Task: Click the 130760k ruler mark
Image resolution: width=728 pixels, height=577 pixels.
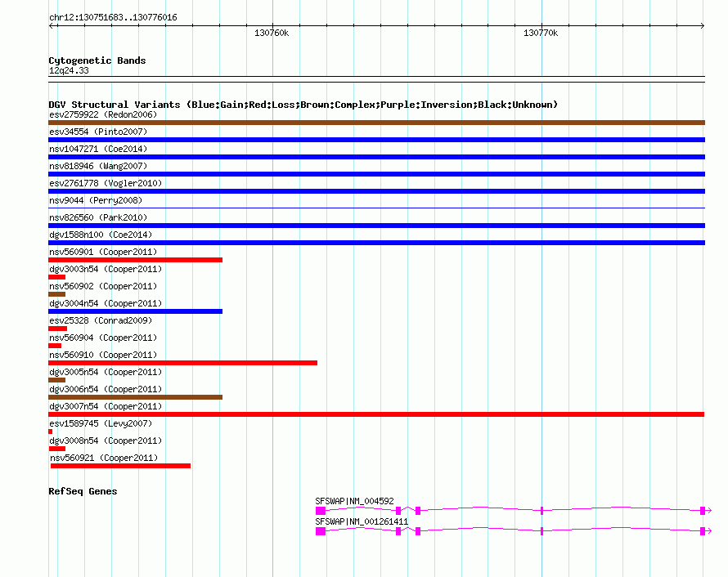Action: 272,33
